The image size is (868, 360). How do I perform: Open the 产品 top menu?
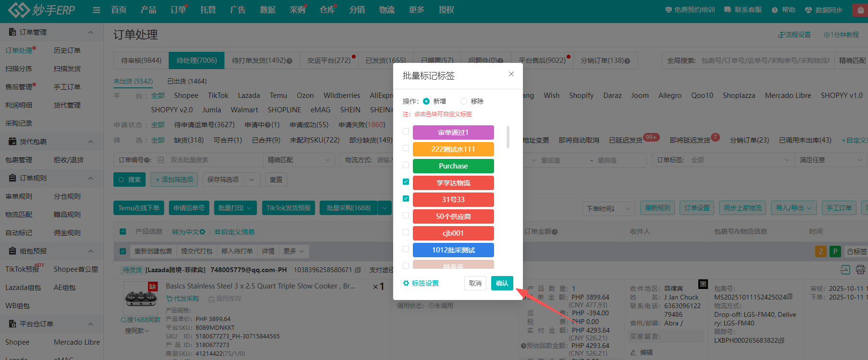click(x=149, y=10)
